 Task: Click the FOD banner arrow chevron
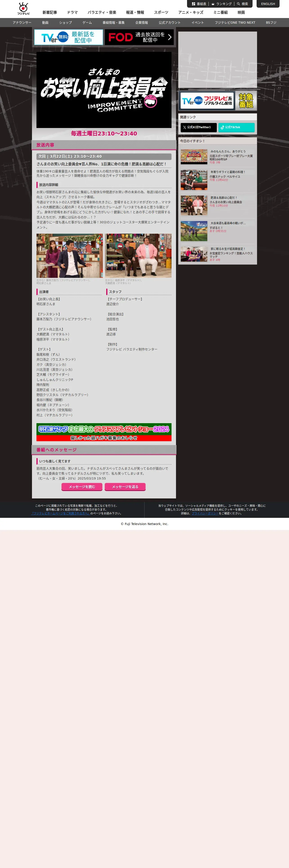tap(169, 37)
